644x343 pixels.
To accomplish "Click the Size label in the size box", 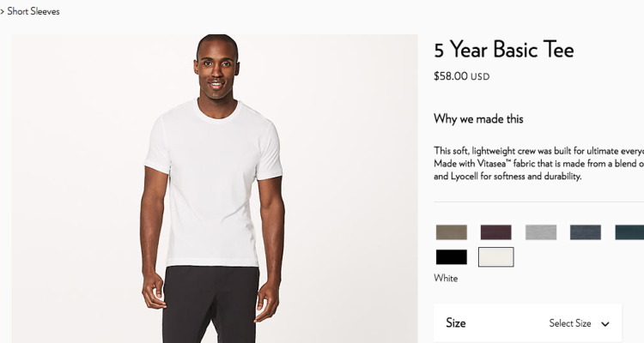I will (x=456, y=323).
